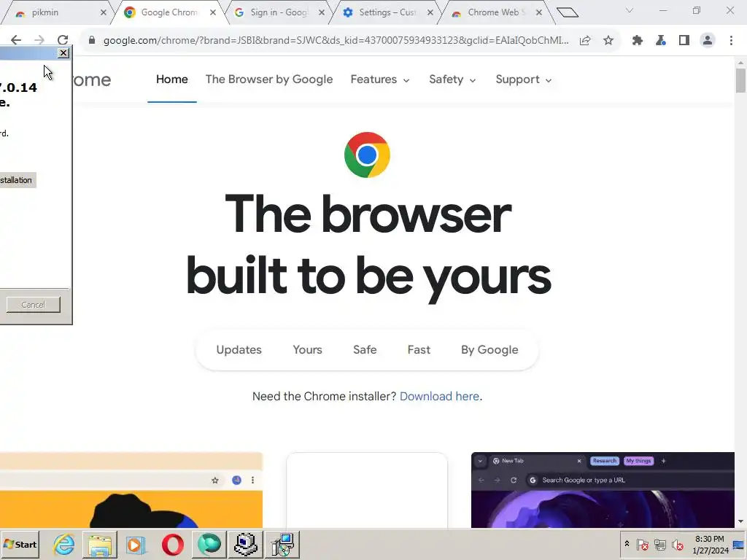Show the side panel
This screenshot has height=560, width=747.
684,41
